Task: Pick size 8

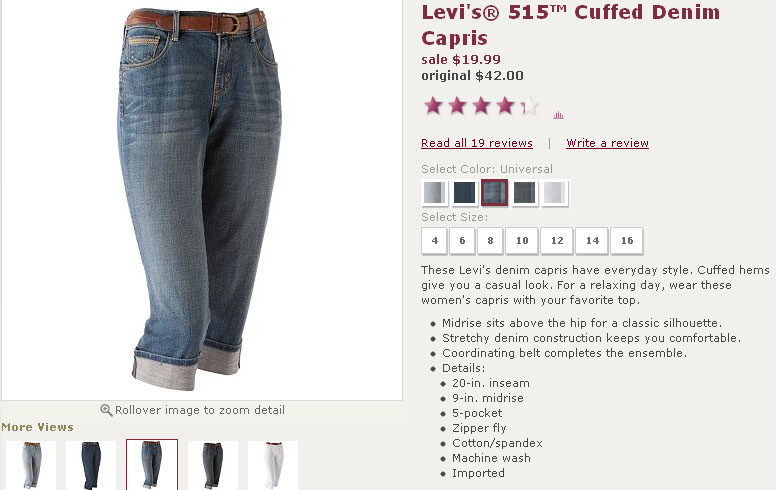Action: pyautogui.click(x=490, y=241)
